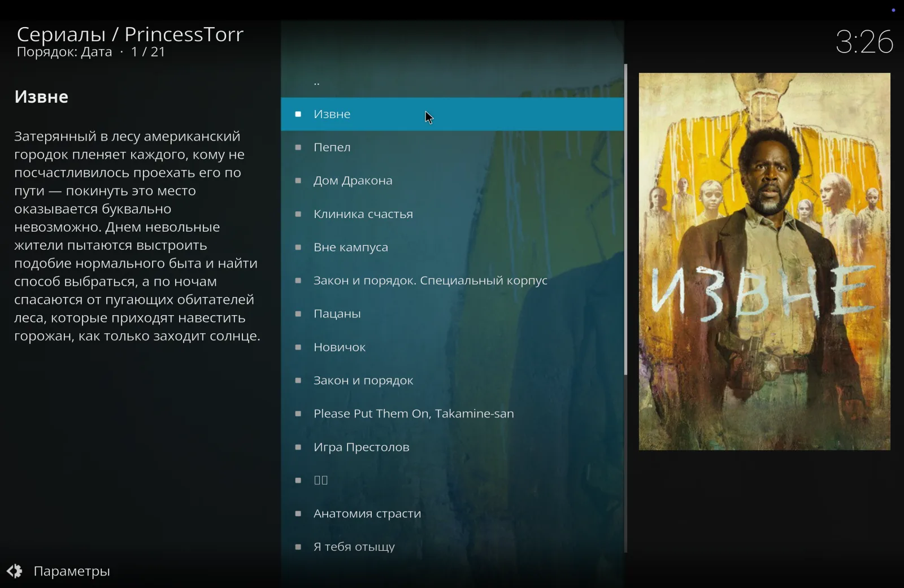Open the Я тебя отыщу entry
The height and width of the screenshot is (588, 904).
pyautogui.click(x=452, y=547)
